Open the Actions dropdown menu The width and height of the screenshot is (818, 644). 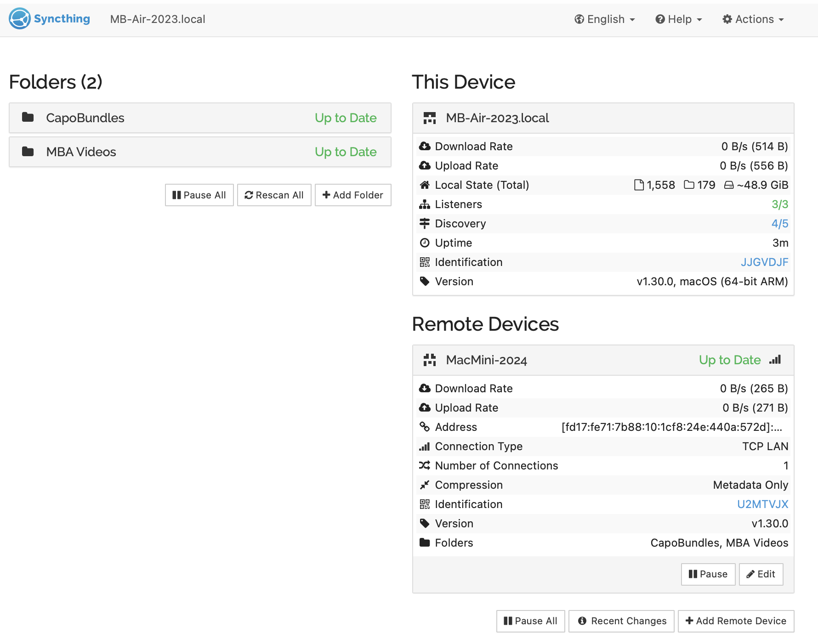tap(753, 19)
